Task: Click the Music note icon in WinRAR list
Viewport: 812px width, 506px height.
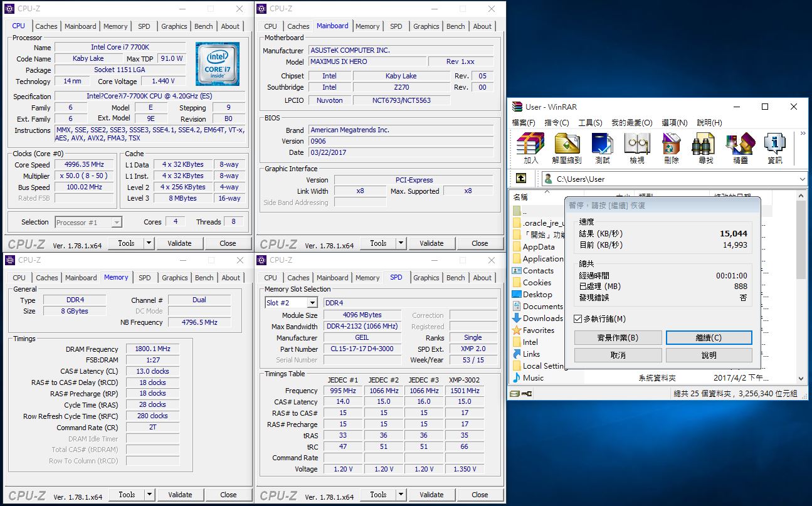Action: click(x=517, y=377)
